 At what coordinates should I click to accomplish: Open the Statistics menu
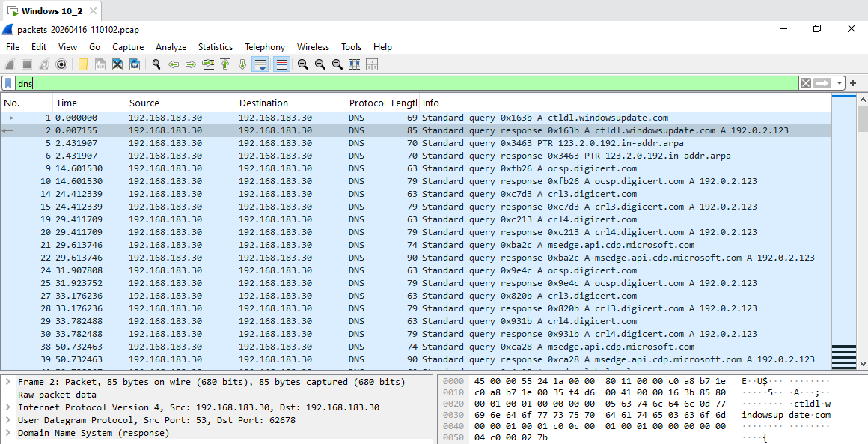[216, 47]
